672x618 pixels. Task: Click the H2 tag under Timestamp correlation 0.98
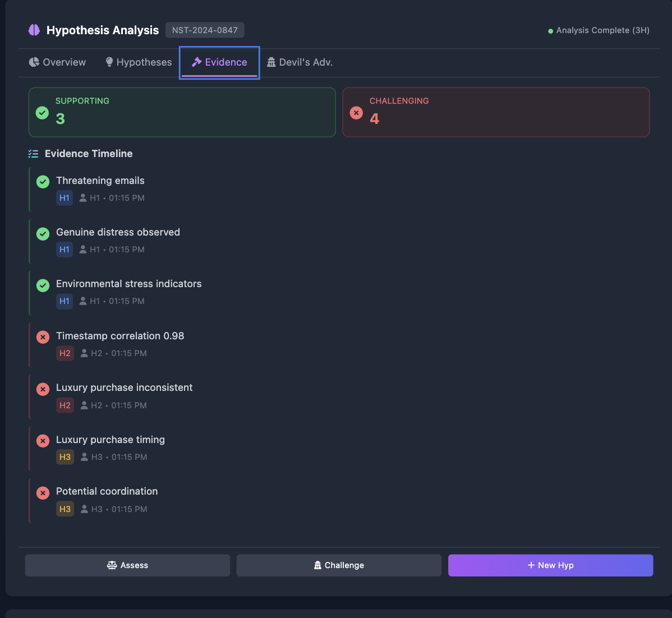pos(65,353)
